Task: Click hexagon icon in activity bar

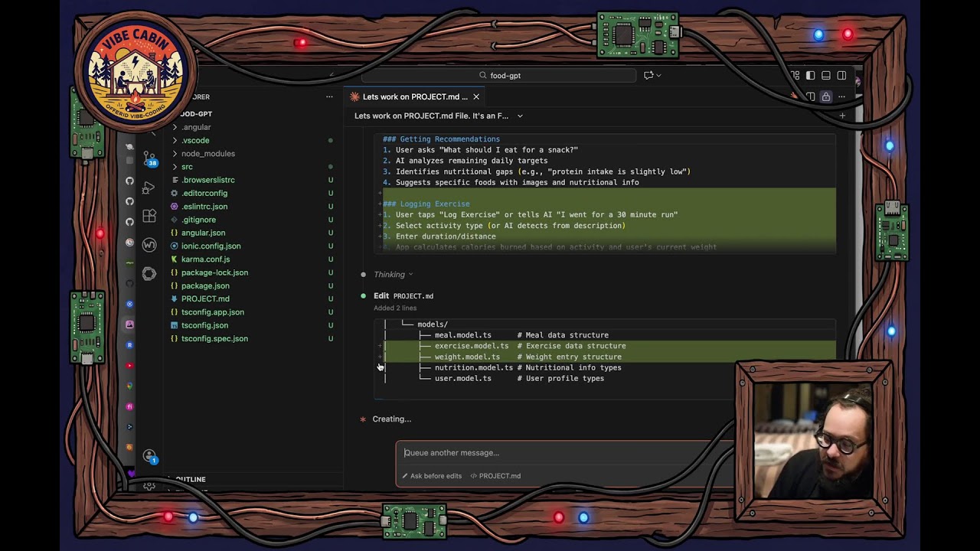Action: [149, 274]
